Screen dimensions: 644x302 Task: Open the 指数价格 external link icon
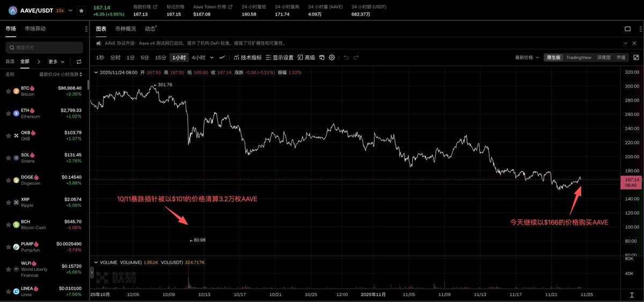coord(156,6)
